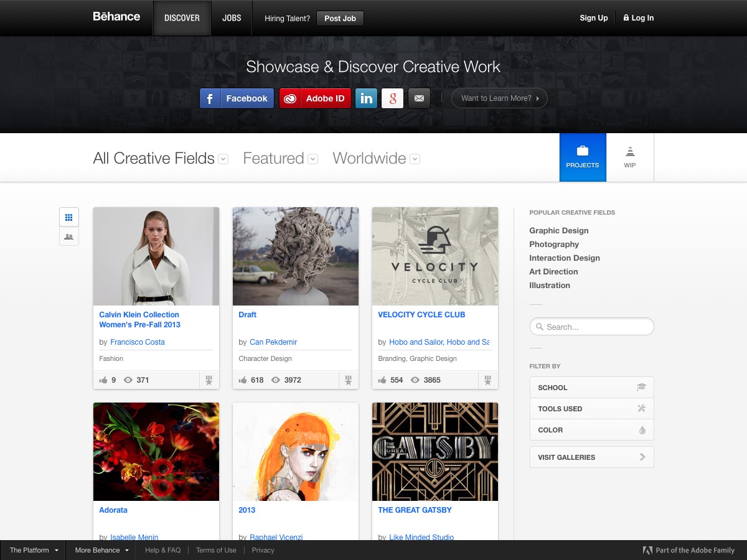The width and height of the screenshot is (747, 560).
Task: Click the views eye icon on Calvin Klein card
Action: click(x=128, y=380)
